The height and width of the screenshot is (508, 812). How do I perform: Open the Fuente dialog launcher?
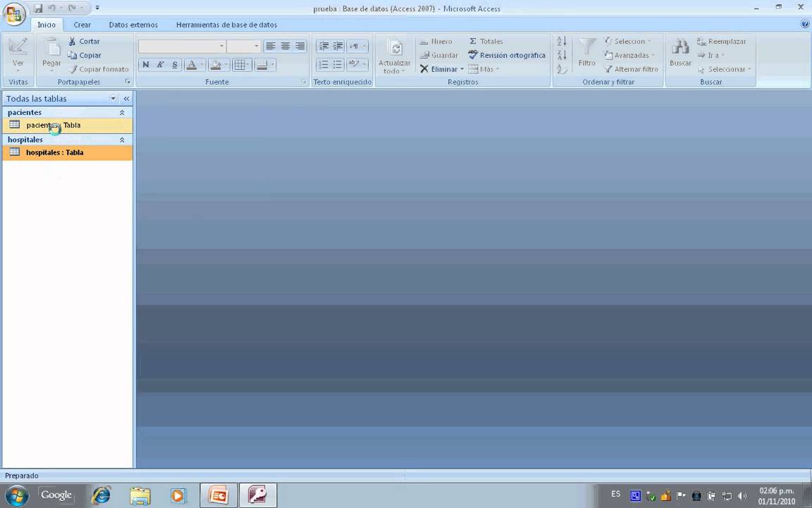pos(304,82)
